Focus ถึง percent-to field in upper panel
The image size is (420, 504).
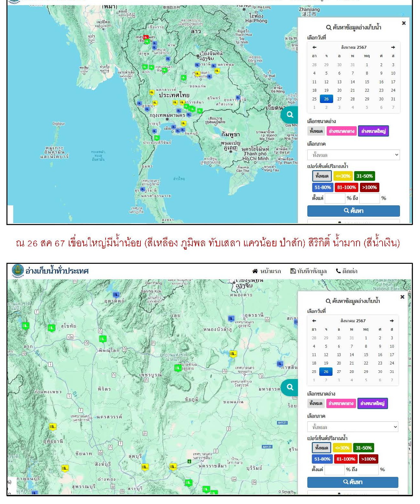pyautogui.click(x=370, y=198)
